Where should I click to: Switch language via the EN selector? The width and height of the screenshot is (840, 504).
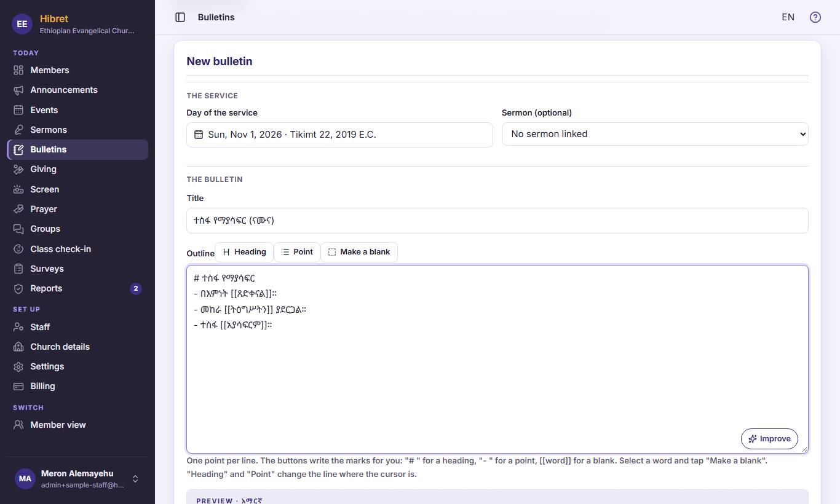tap(788, 17)
